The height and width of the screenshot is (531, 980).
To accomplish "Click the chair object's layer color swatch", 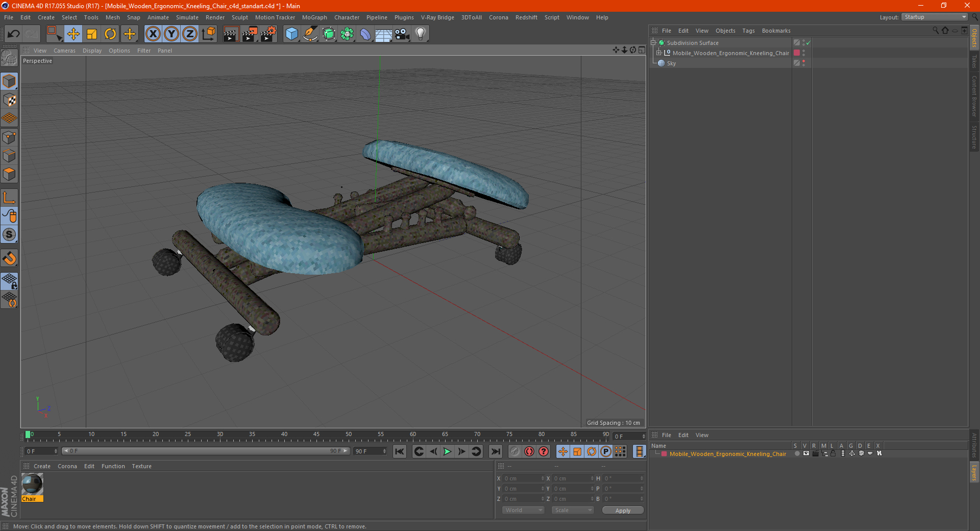I will tap(797, 53).
